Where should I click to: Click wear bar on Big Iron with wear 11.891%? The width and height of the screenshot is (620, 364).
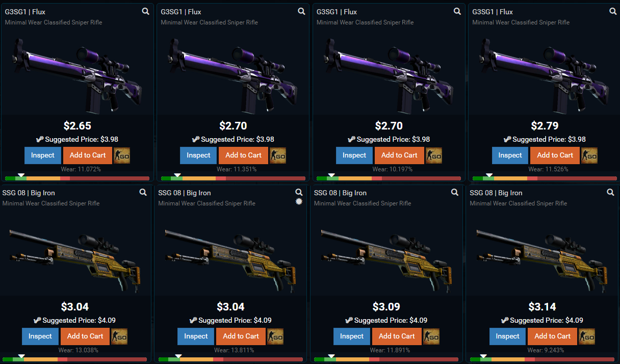click(x=386, y=359)
